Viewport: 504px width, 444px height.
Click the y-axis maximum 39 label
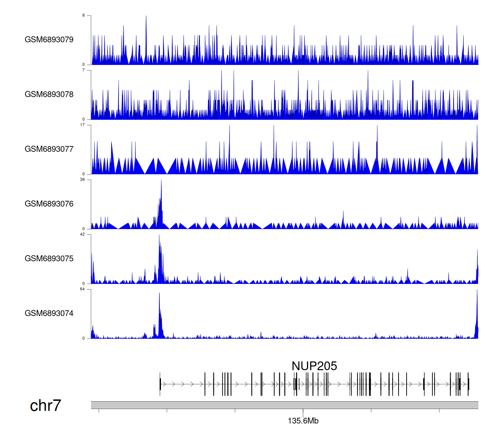tap(82, 180)
